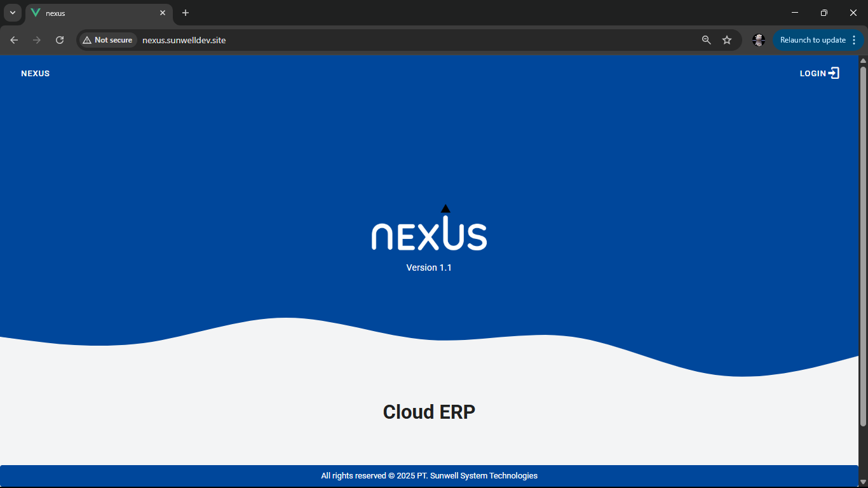
Task: Minimize the browser window
Action: point(795,13)
